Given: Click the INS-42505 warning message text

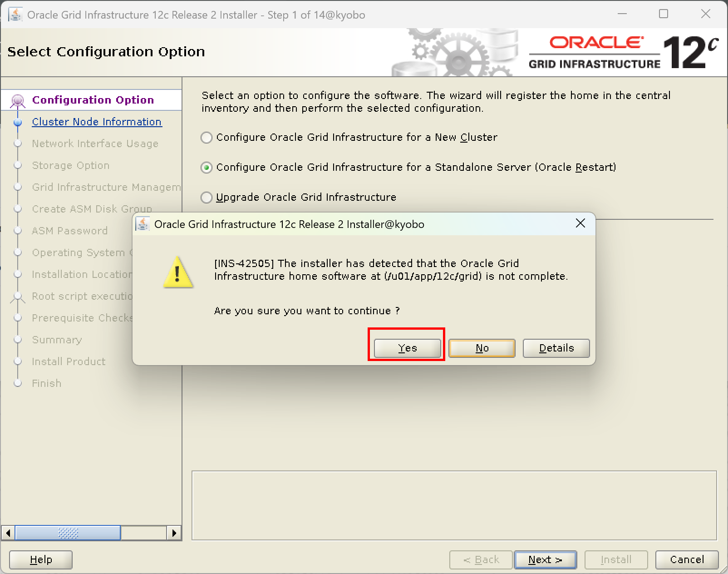Looking at the screenshot, I should click(x=391, y=270).
